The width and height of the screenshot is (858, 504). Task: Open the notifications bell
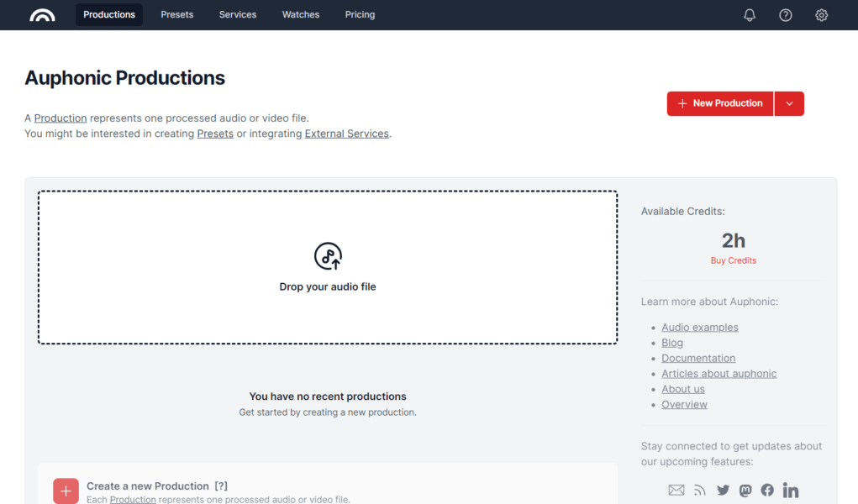[750, 15]
